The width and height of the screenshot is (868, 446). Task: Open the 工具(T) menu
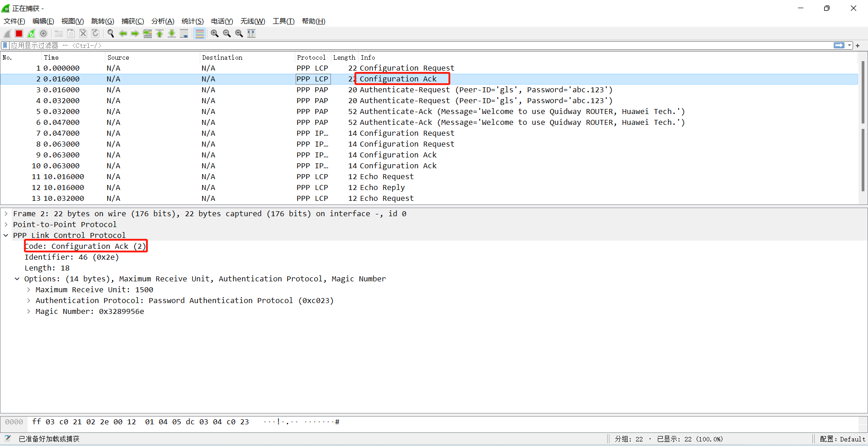pyautogui.click(x=283, y=21)
